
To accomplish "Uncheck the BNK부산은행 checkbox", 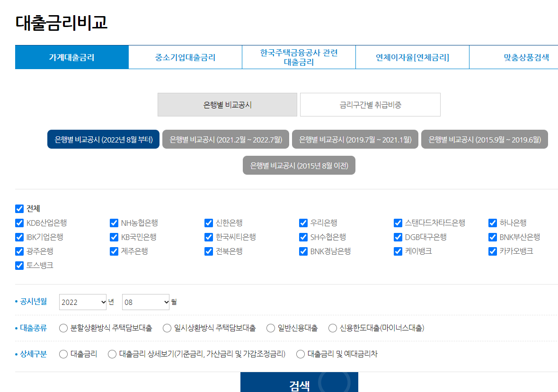I will [493, 237].
